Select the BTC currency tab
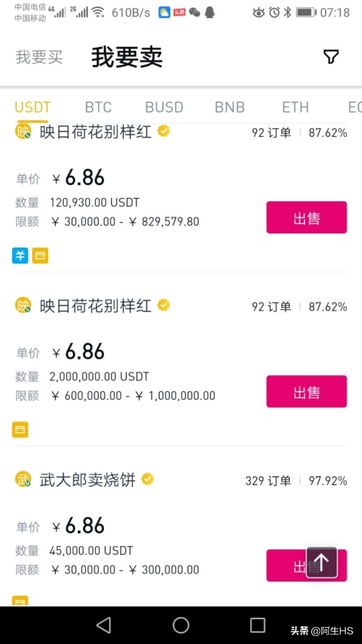The width and height of the screenshot is (362, 644). (x=98, y=107)
